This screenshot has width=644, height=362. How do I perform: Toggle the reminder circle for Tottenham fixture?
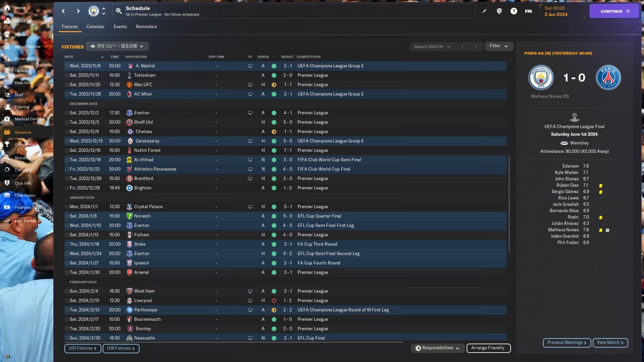(67, 75)
